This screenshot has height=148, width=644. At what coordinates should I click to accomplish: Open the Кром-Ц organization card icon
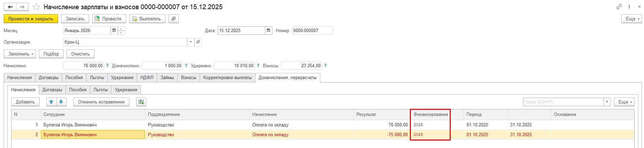pos(198,42)
